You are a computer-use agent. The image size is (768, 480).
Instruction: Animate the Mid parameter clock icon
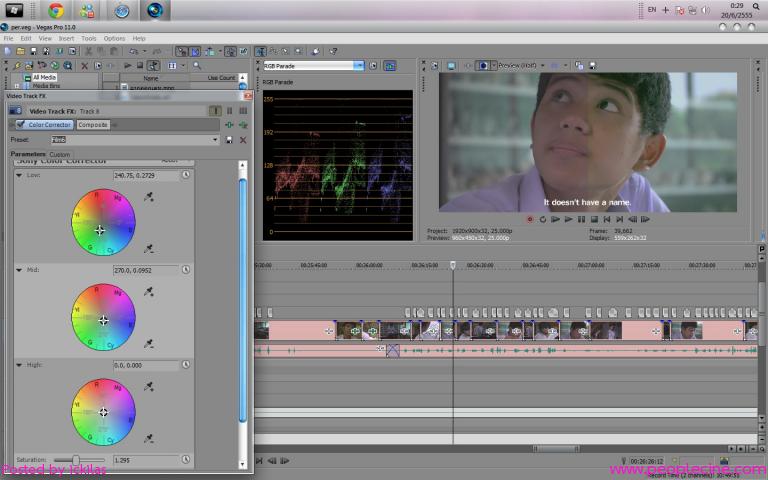[x=186, y=270]
